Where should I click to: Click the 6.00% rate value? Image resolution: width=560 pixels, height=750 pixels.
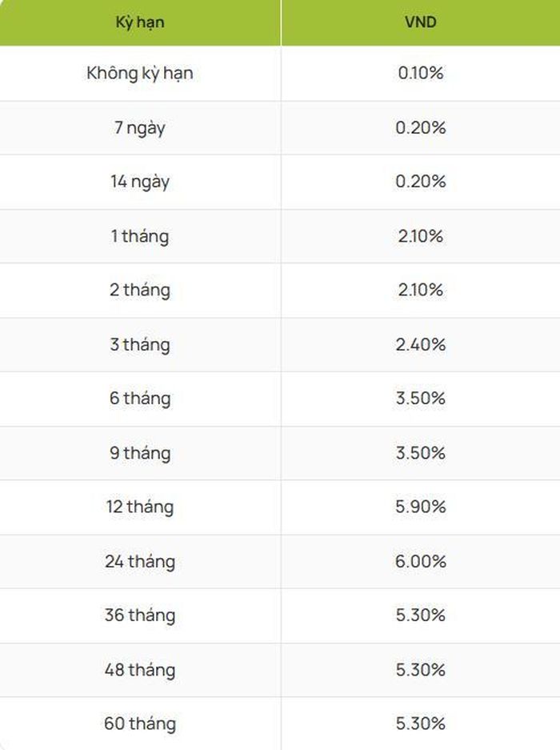(x=420, y=561)
